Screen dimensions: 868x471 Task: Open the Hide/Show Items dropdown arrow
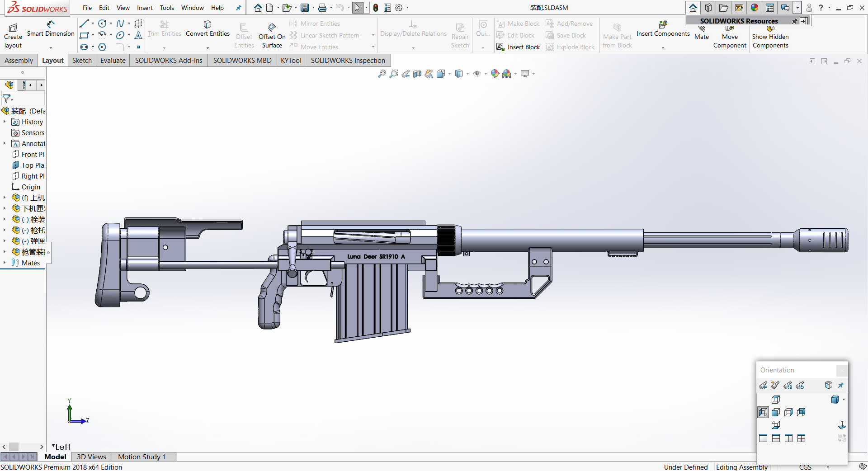coord(486,74)
